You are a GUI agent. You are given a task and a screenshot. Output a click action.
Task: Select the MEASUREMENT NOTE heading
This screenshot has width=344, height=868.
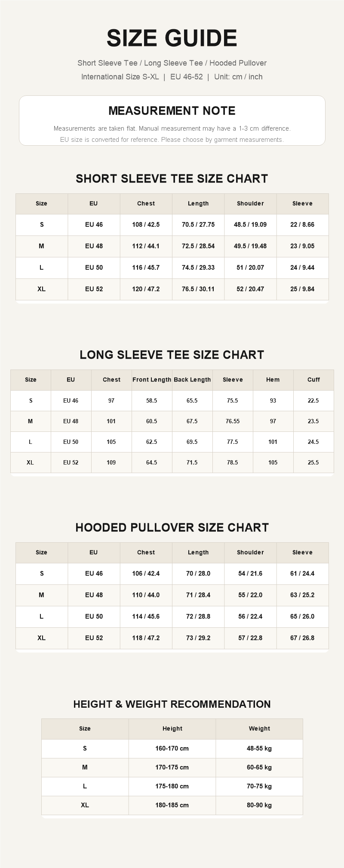click(172, 111)
